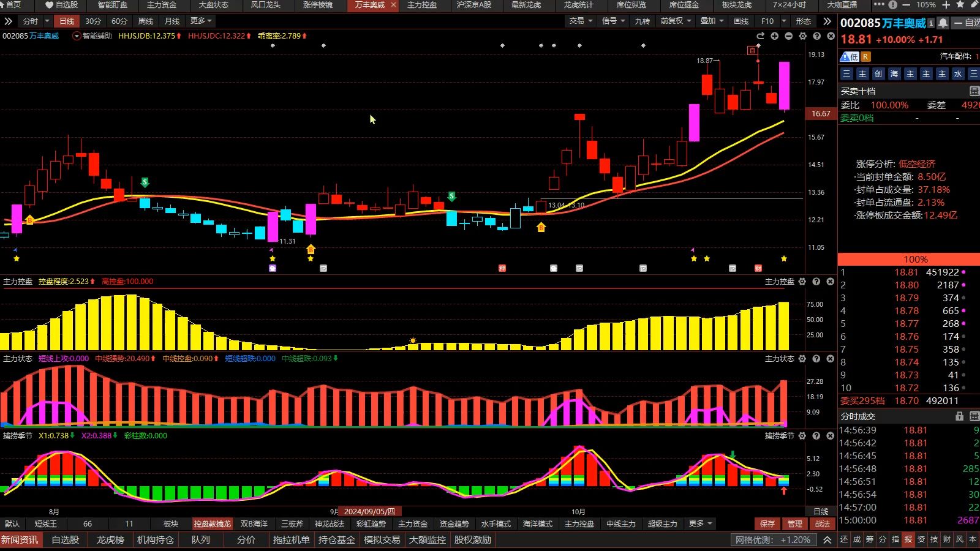Switch chart period to 30分
This screenshot has height=551, width=980.
pyautogui.click(x=93, y=21)
